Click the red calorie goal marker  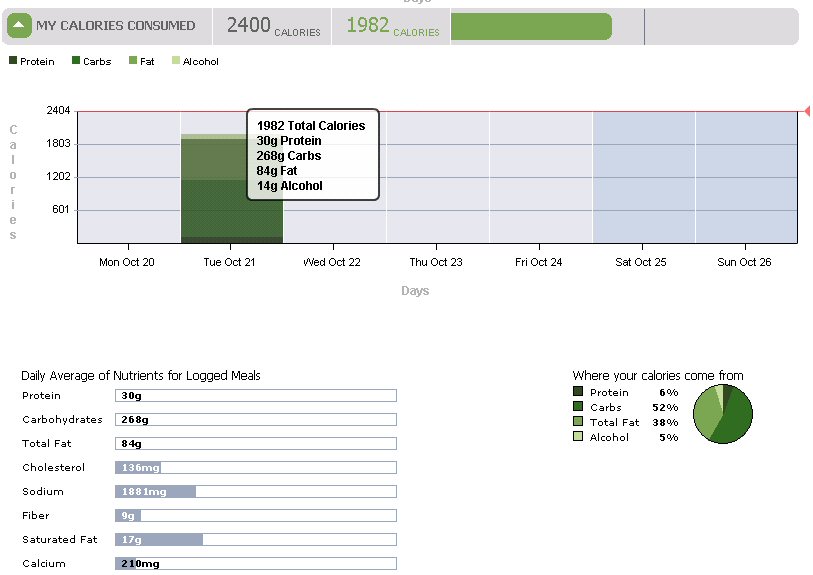[807, 111]
